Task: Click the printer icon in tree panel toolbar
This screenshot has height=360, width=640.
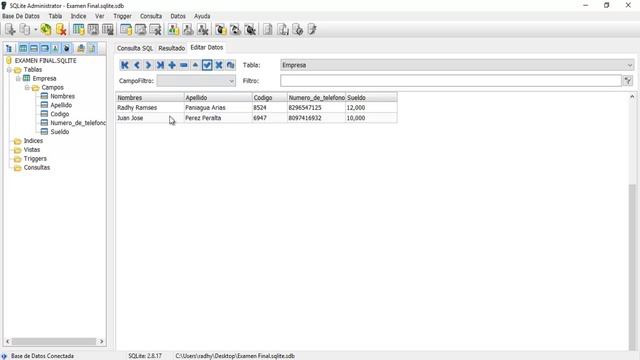Action: click(x=81, y=49)
